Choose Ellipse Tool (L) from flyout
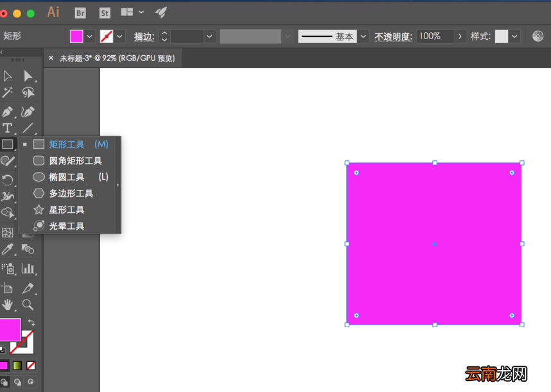Viewport: 551px width, 392px height. click(x=69, y=177)
